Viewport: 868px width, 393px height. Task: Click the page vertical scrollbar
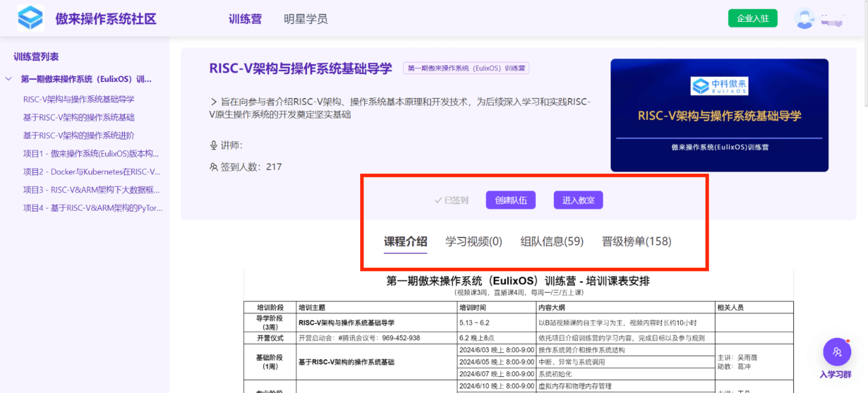pyautogui.click(x=866, y=54)
